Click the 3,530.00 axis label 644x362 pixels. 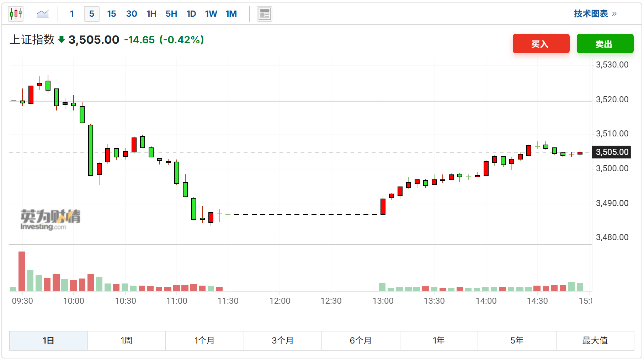click(x=612, y=65)
